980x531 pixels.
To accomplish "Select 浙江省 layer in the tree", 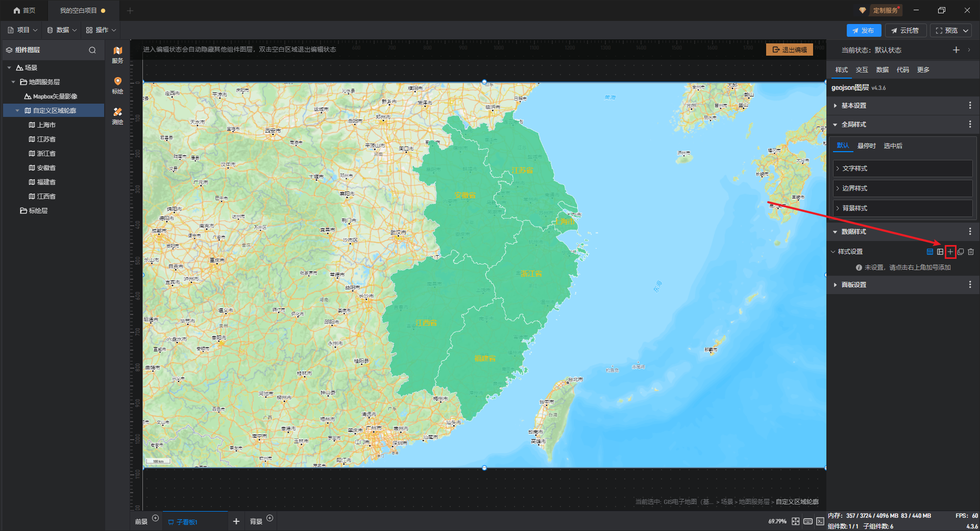I will tap(46, 154).
